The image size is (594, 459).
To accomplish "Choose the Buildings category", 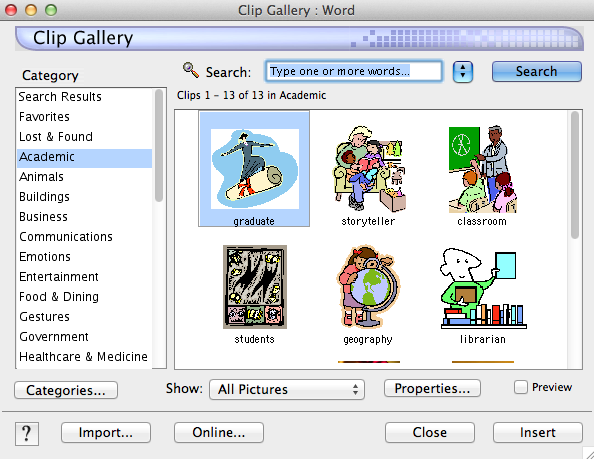I will (x=84, y=197).
